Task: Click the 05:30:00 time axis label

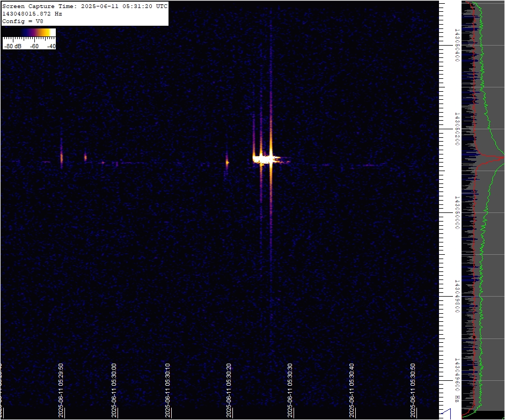Action: tap(114, 390)
